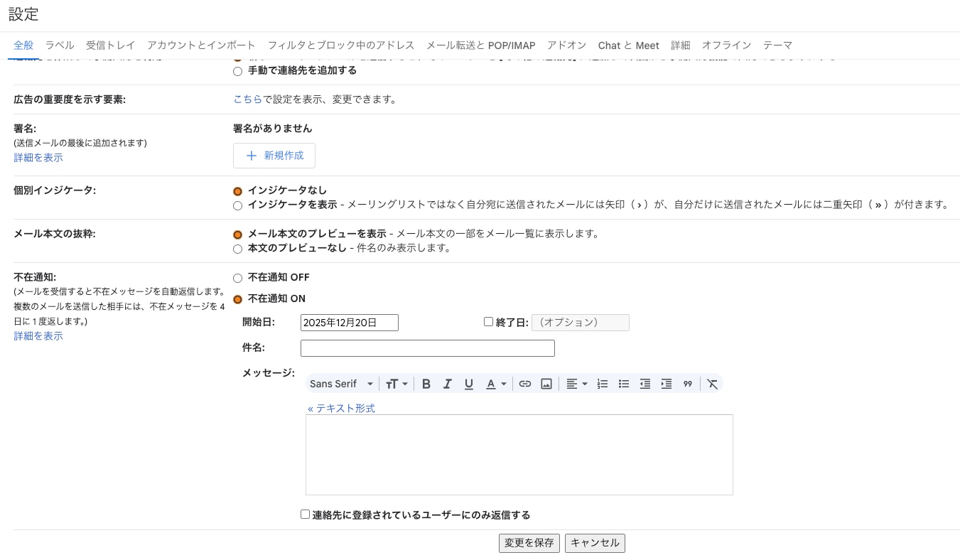Insert a link in the vacation responder message
This screenshot has width=960, height=560.
pos(525,383)
